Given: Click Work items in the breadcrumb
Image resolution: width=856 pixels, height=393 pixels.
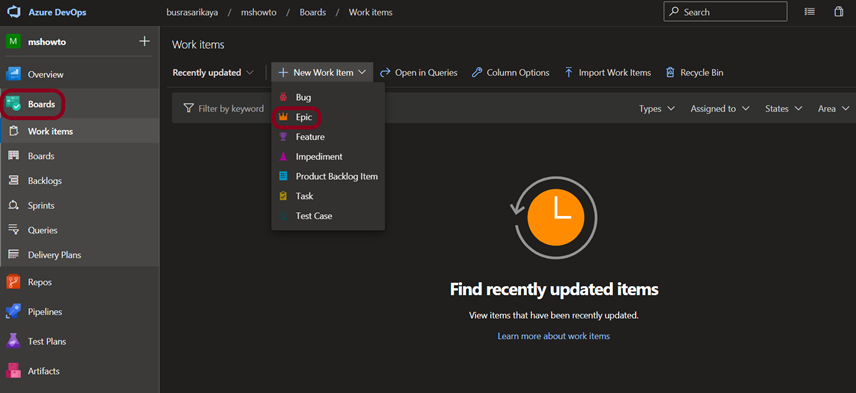Looking at the screenshot, I should [371, 12].
